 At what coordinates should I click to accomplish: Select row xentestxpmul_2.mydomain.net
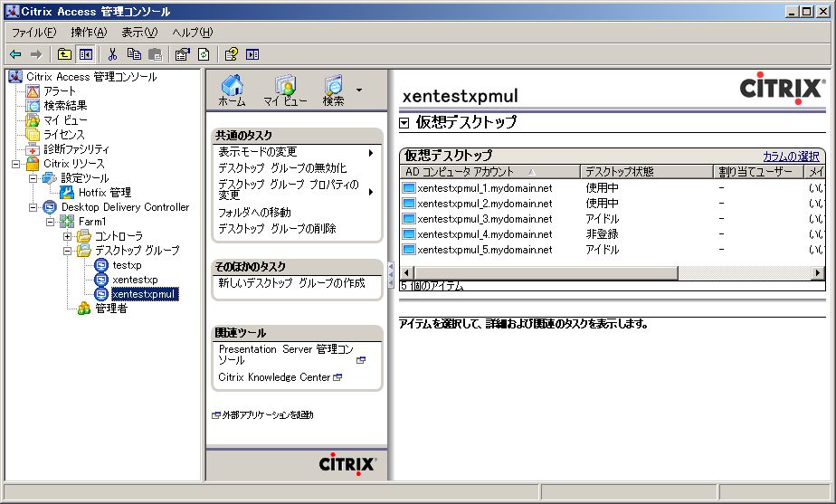coord(613,204)
